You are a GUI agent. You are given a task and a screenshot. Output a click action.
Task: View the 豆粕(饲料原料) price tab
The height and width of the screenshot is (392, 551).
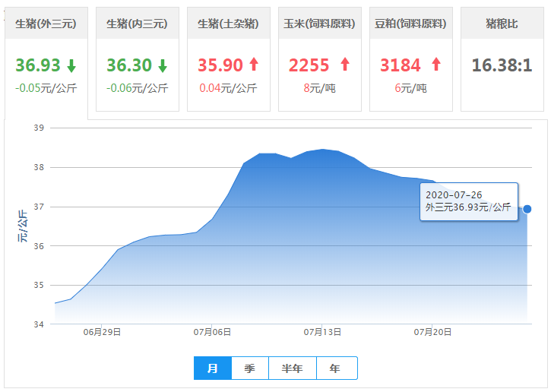410,24
